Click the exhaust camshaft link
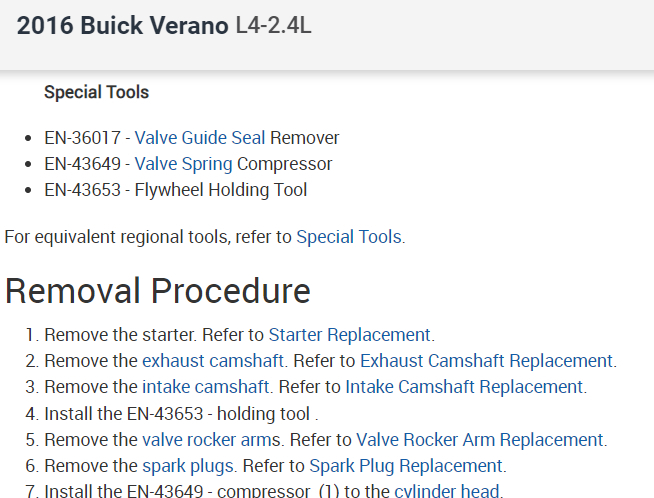The height and width of the screenshot is (498, 654). [214, 361]
